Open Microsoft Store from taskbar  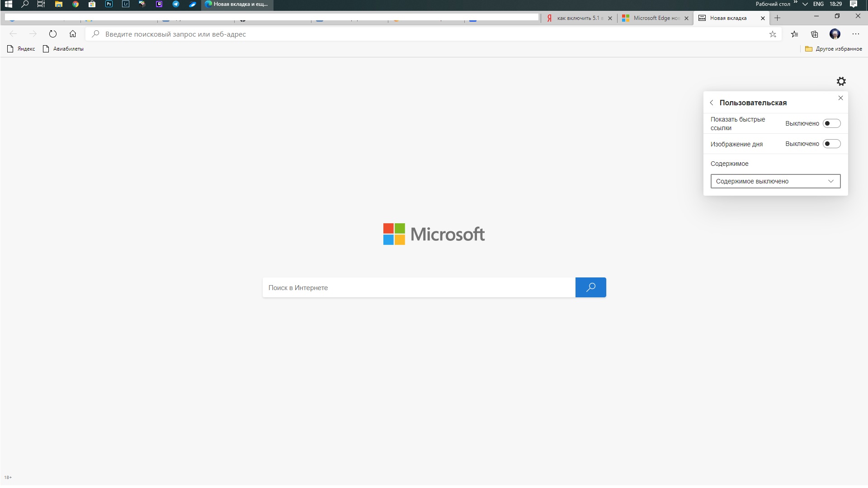tap(92, 4)
